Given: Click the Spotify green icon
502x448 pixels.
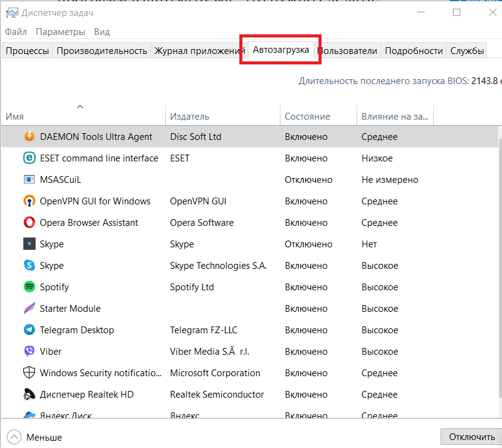Looking at the screenshot, I should pyautogui.click(x=29, y=287).
